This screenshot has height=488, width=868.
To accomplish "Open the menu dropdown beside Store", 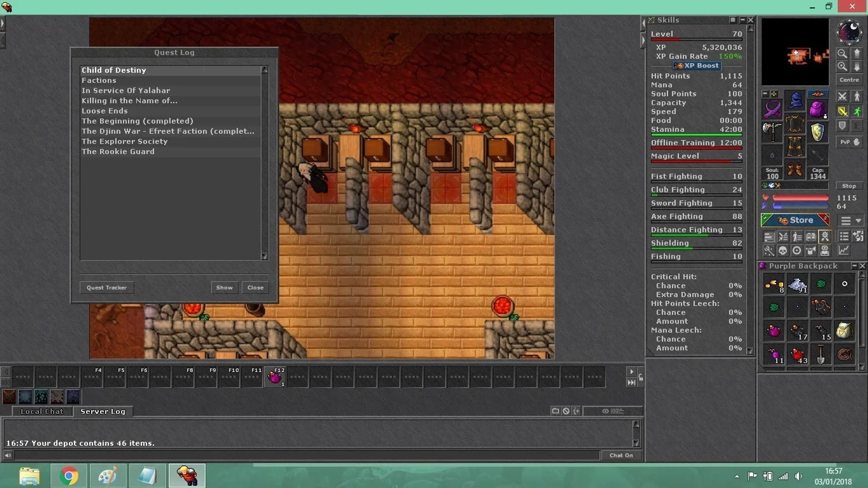I will (x=850, y=221).
